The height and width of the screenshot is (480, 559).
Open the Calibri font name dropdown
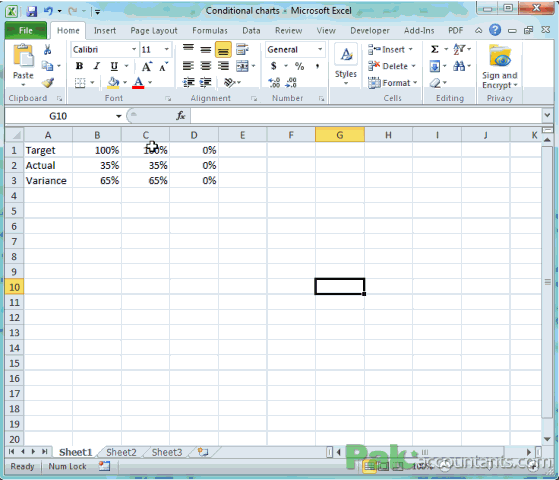click(134, 49)
